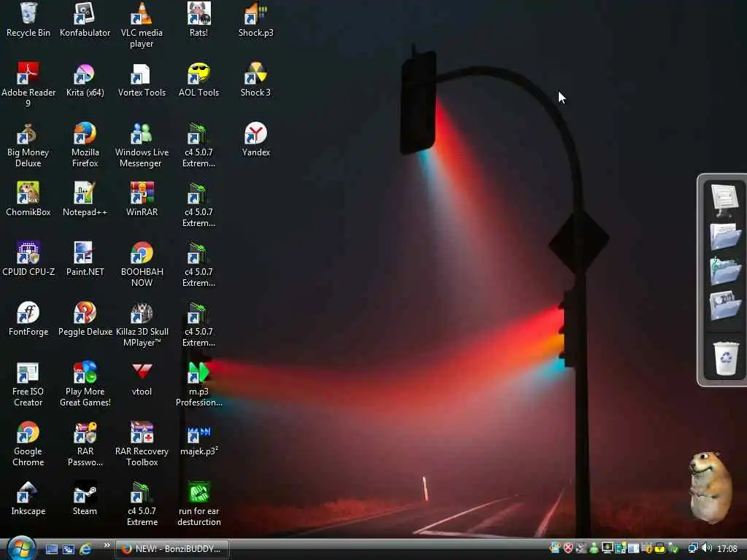The width and height of the screenshot is (747, 560).
Task: Select Play More Great Games! icon
Action: [85, 384]
